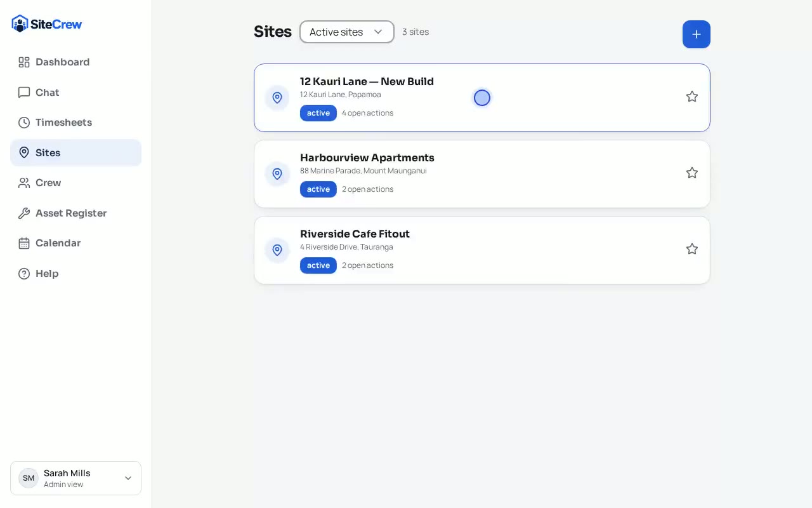Viewport: 812px width, 508px height.
Task: Click the address 4 Riverside Drive, Tauranga
Action: (x=346, y=247)
